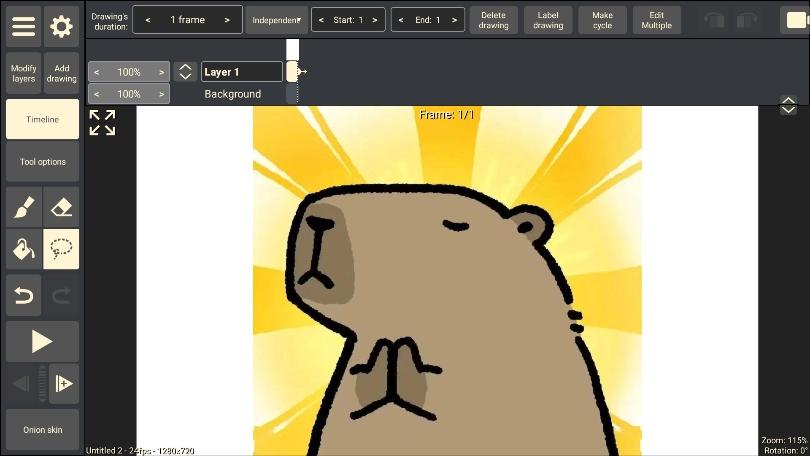Select the Paint Bucket fill tool
810x456 pixels.
[x=24, y=249]
